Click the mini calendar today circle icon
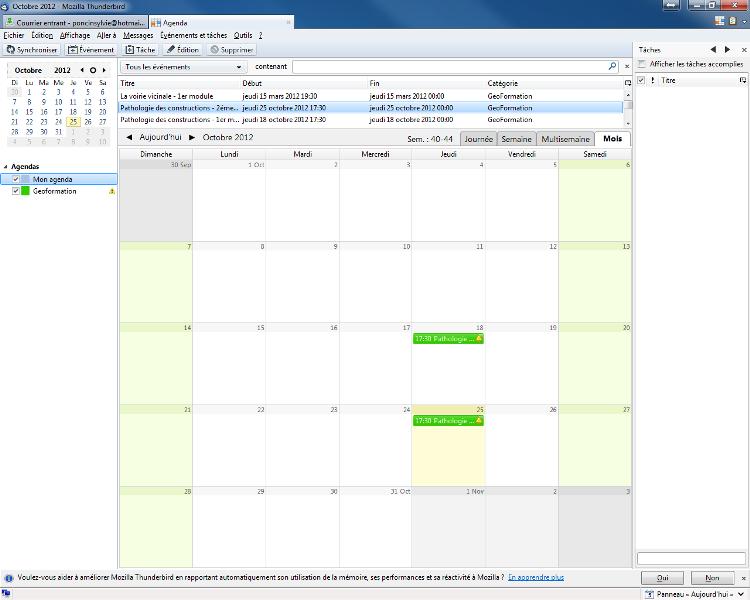Image resolution: width=750 pixels, height=600 pixels. point(93,70)
